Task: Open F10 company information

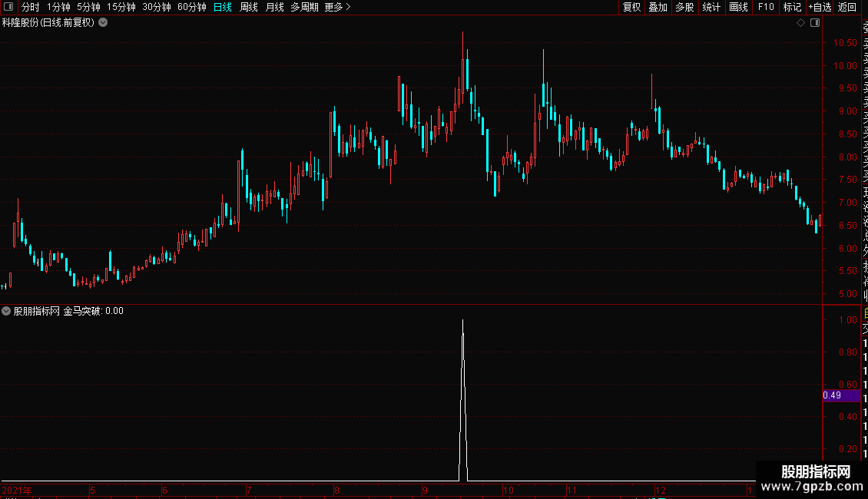Action: (766, 7)
